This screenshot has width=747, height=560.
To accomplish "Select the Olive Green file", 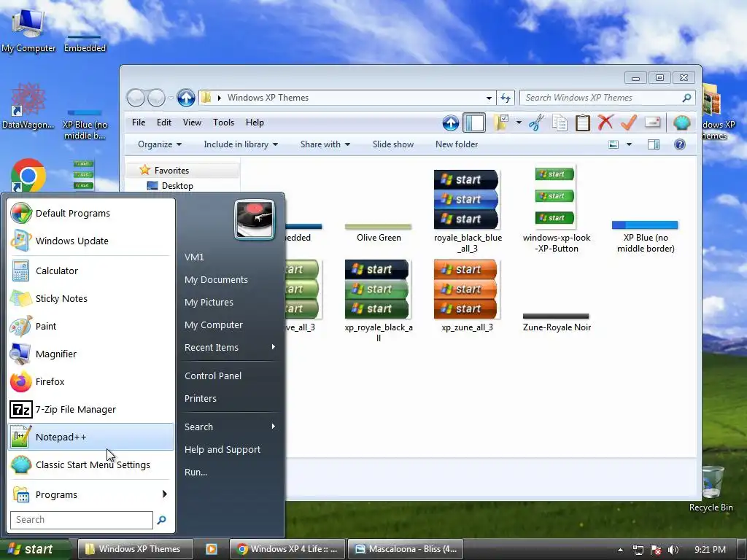I will click(379, 233).
